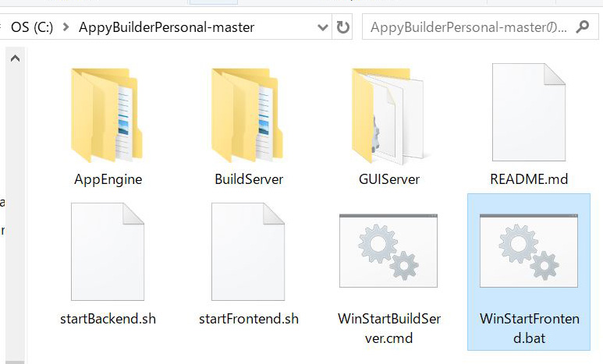Click the AppEngine label text
The width and height of the screenshot is (603, 364).
(108, 179)
